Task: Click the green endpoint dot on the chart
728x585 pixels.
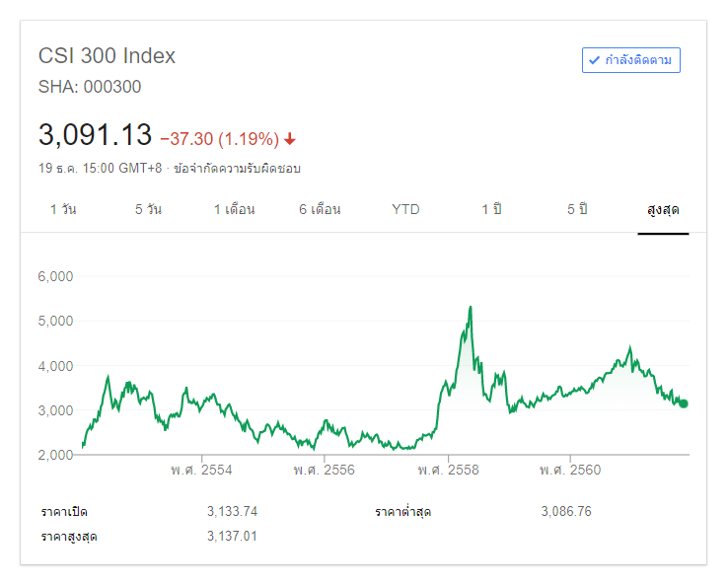Action: coord(683,403)
